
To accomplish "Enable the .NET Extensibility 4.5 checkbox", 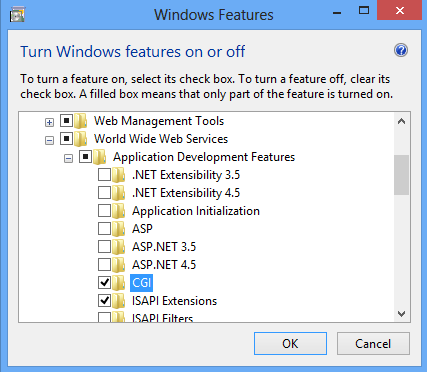I will [x=104, y=192].
